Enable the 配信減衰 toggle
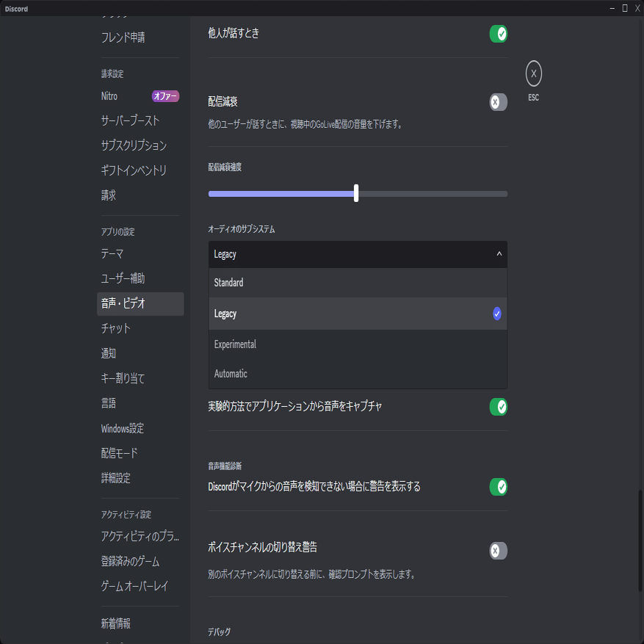Screen dimensions: 644x644 pos(498,102)
